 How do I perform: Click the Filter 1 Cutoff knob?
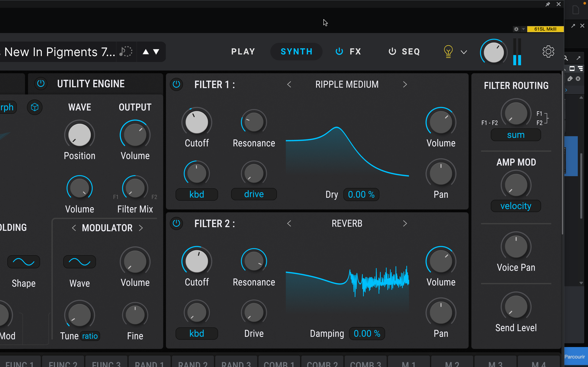[197, 122]
